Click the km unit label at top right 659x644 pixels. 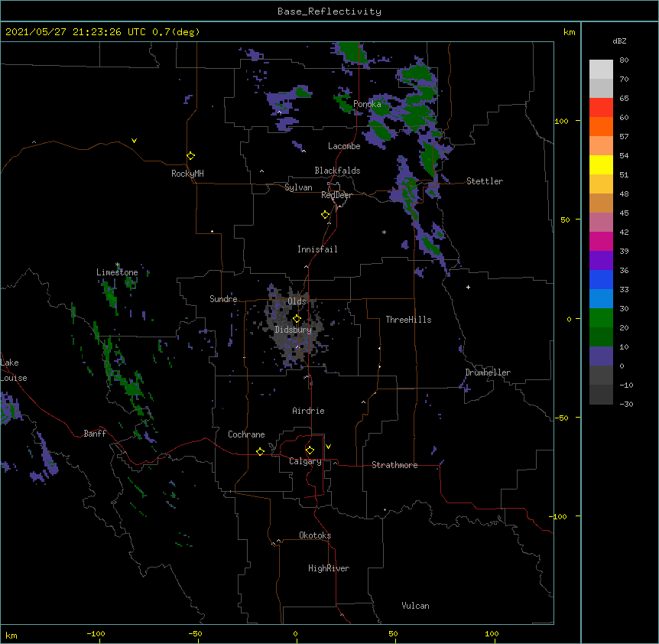569,32
